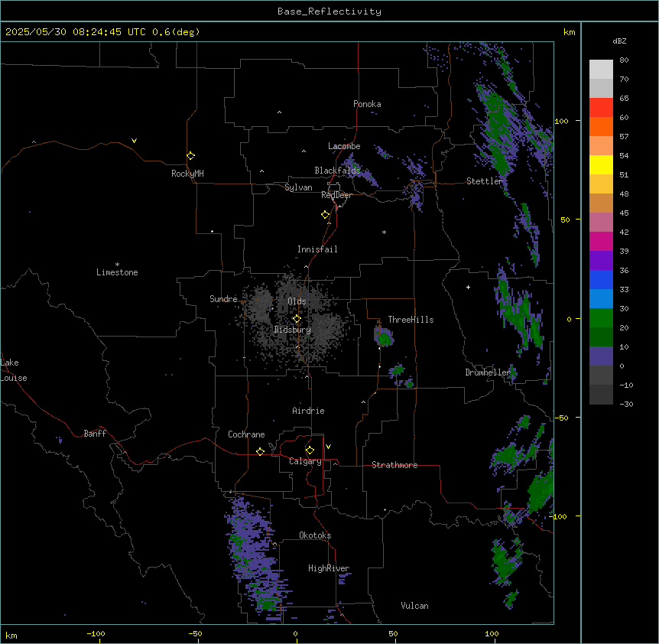
Task: Select the slate blue swatch above 0
Action: [x=601, y=356]
